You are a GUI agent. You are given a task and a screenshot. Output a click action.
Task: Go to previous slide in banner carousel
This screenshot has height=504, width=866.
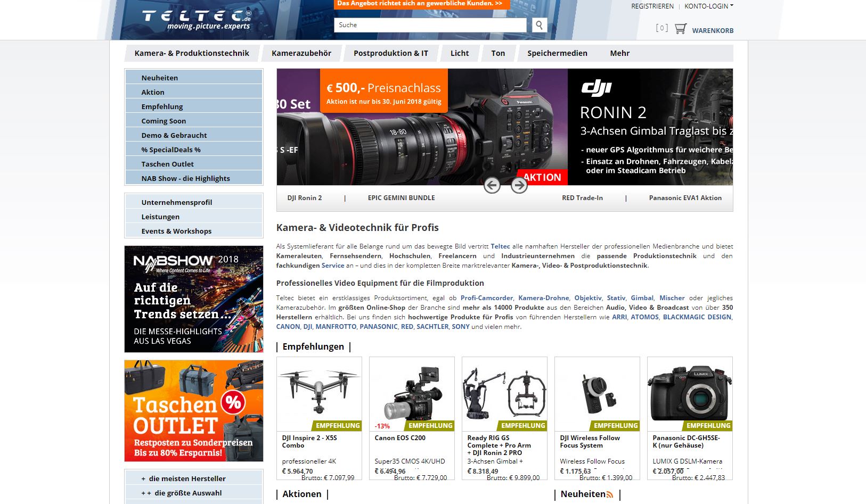[492, 185]
